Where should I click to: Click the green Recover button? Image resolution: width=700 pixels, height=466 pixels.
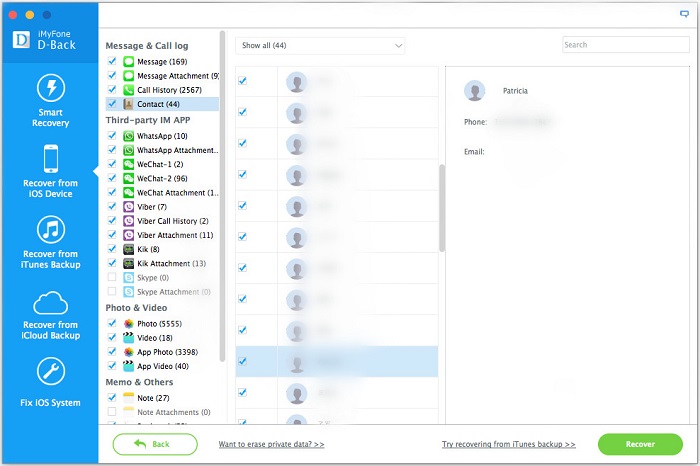pyautogui.click(x=640, y=444)
